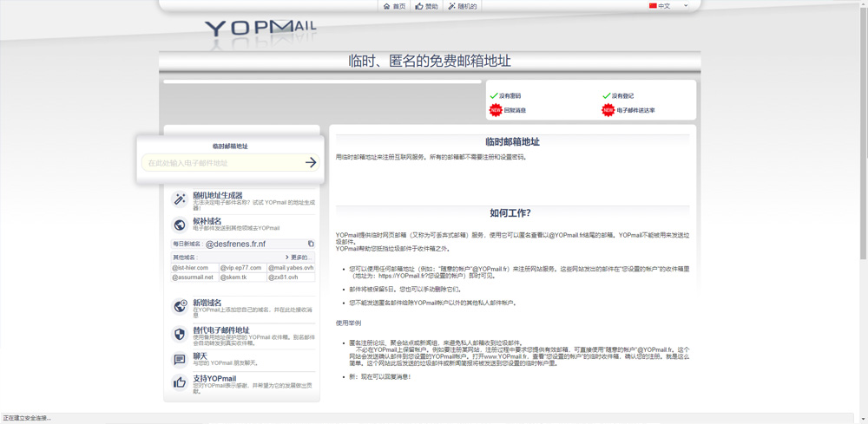Click the add-domain globe icon (新增域名)
The height and width of the screenshot is (424, 868).
click(180, 306)
